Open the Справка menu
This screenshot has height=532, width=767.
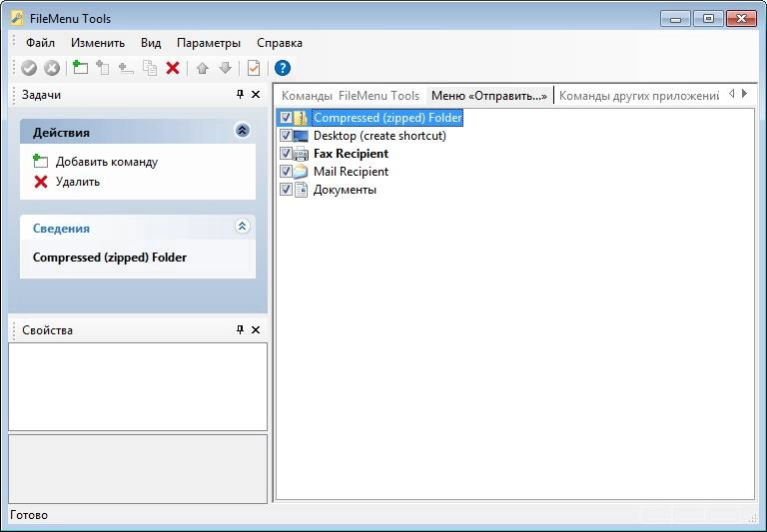280,43
